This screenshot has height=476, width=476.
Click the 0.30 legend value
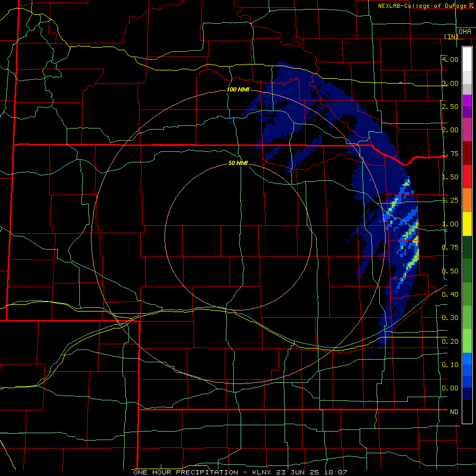click(x=450, y=317)
